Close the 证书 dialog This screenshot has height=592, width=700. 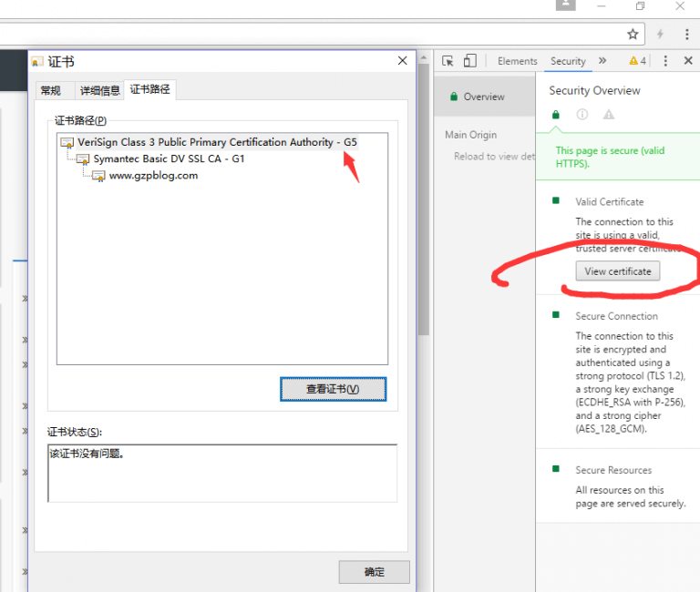[402, 61]
